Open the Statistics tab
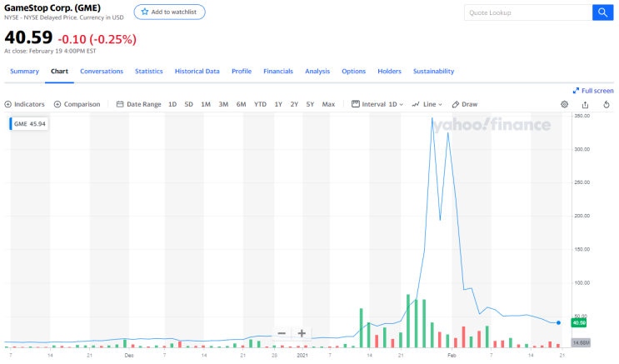This screenshot has height=364, width=619. (x=149, y=72)
